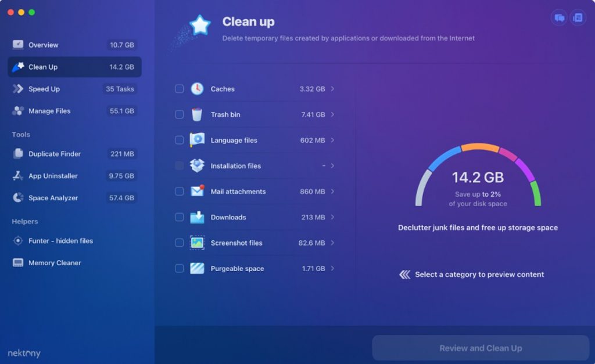Click the Trash bin category icon
Image resolution: width=595 pixels, height=364 pixels.
(x=197, y=114)
